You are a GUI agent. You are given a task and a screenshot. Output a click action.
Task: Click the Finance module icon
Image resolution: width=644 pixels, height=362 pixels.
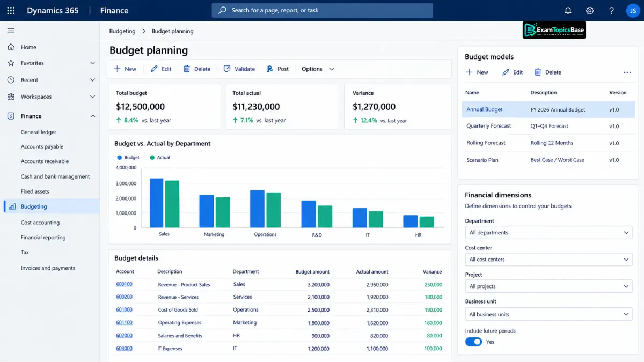click(x=11, y=116)
